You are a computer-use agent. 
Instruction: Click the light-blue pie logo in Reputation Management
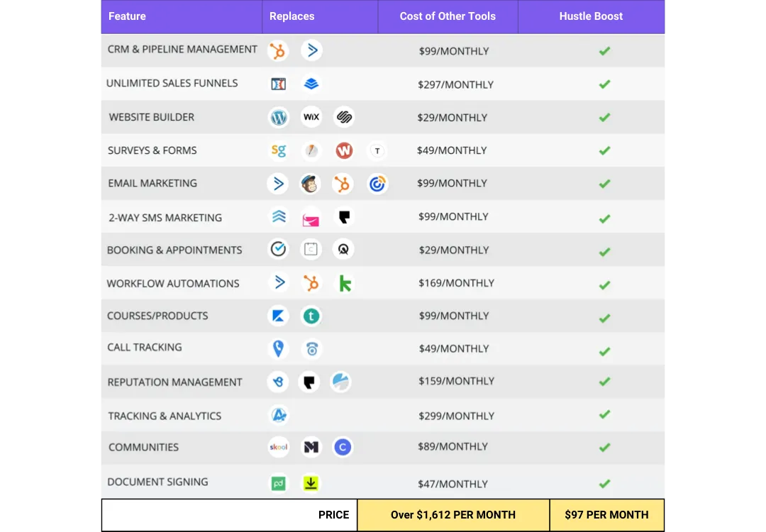340,382
